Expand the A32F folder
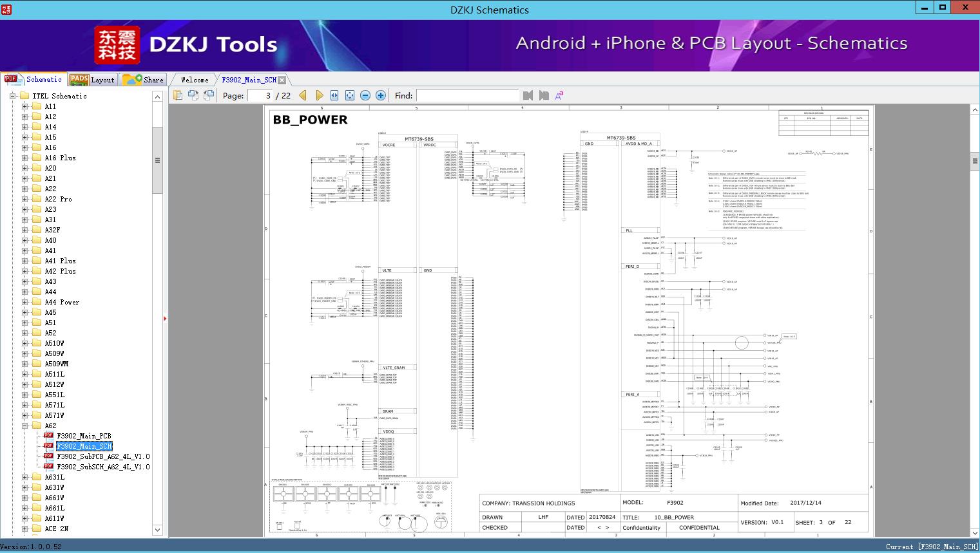Image resolution: width=980 pixels, height=553 pixels. point(24,230)
